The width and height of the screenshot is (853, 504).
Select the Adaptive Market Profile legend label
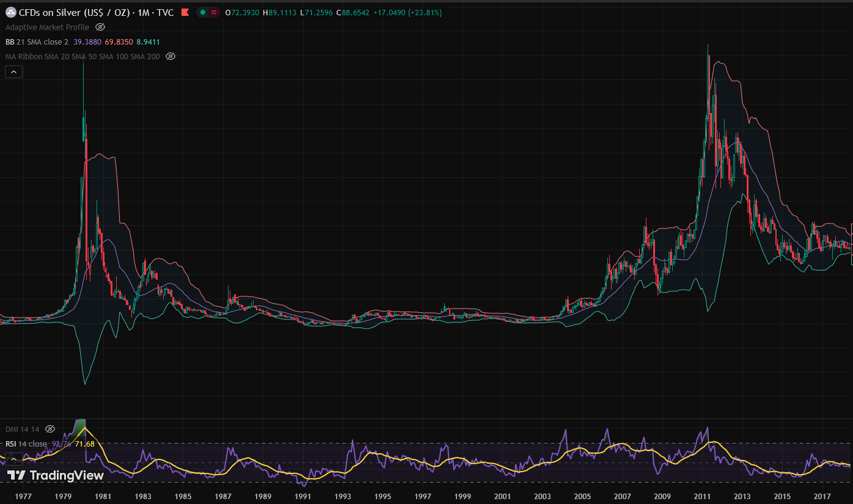coord(47,27)
